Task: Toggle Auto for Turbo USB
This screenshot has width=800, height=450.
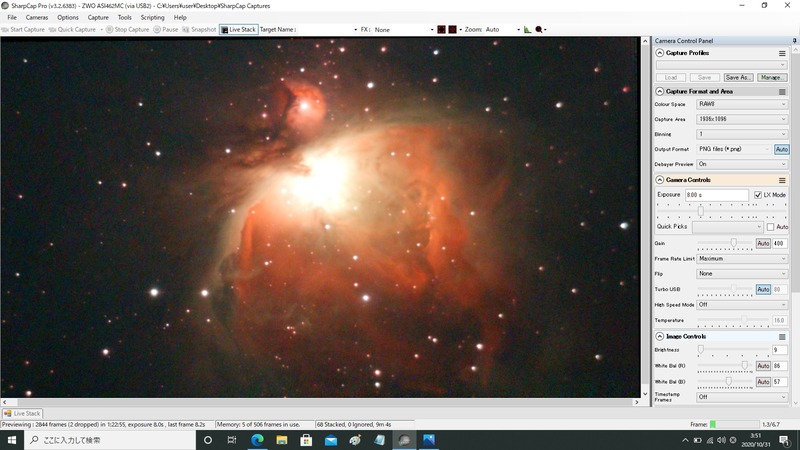Action: click(x=763, y=289)
